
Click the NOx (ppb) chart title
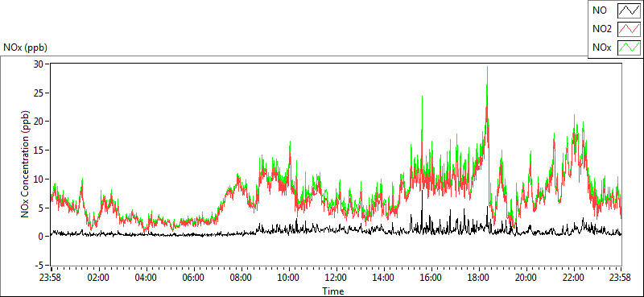click(25, 47)
